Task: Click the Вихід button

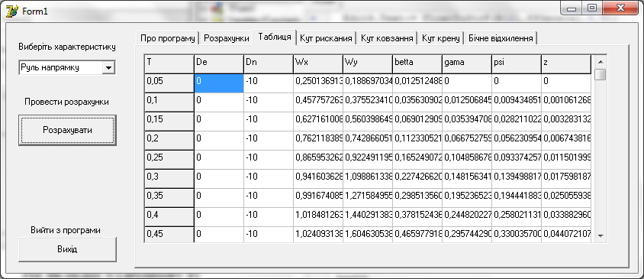Action: tap(67, 249)
